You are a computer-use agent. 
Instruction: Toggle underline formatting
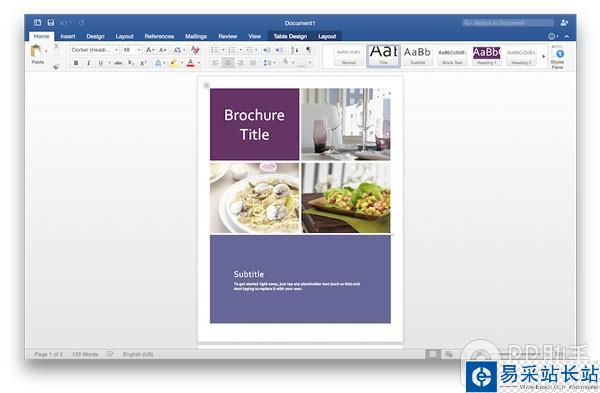(x=101, y=63)
